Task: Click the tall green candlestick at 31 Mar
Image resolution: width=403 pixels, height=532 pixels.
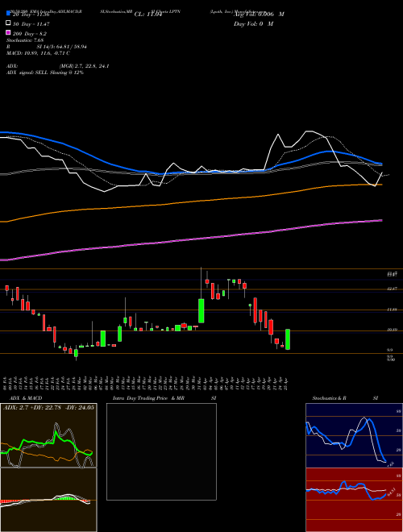Action: (x=201, y=311)
